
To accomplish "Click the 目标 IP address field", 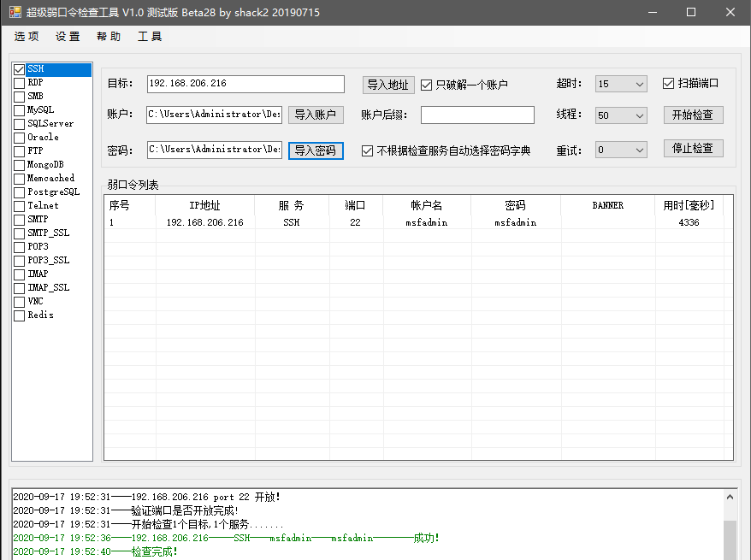I will [x=245, y=85].
